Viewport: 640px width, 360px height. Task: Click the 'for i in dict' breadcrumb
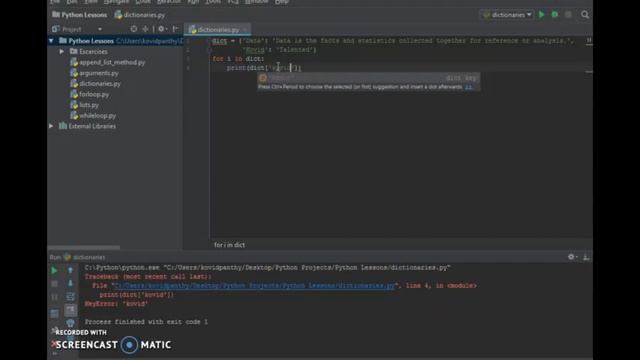coord(229,245)
